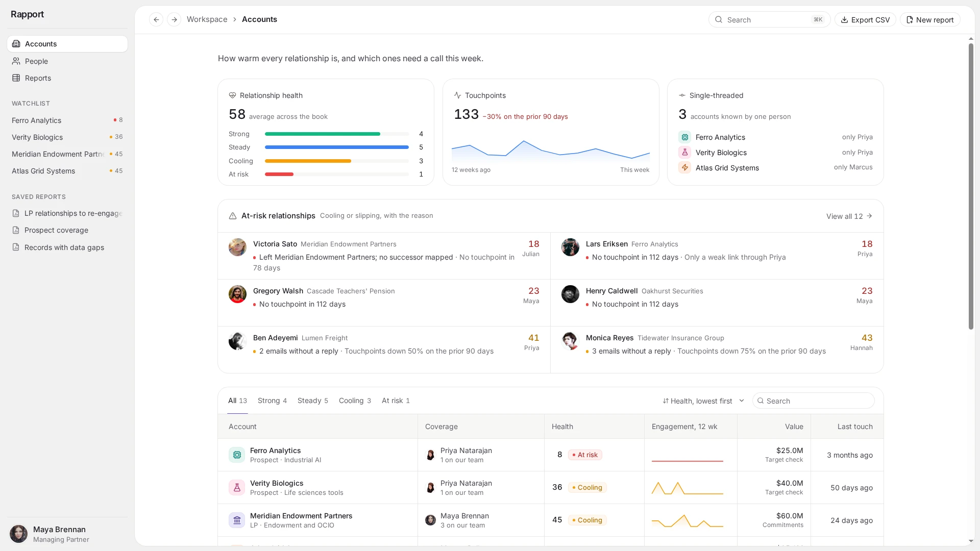
Task: Open Maya Brennan's profile at bottom of sidebar
Action: point(67,534)
